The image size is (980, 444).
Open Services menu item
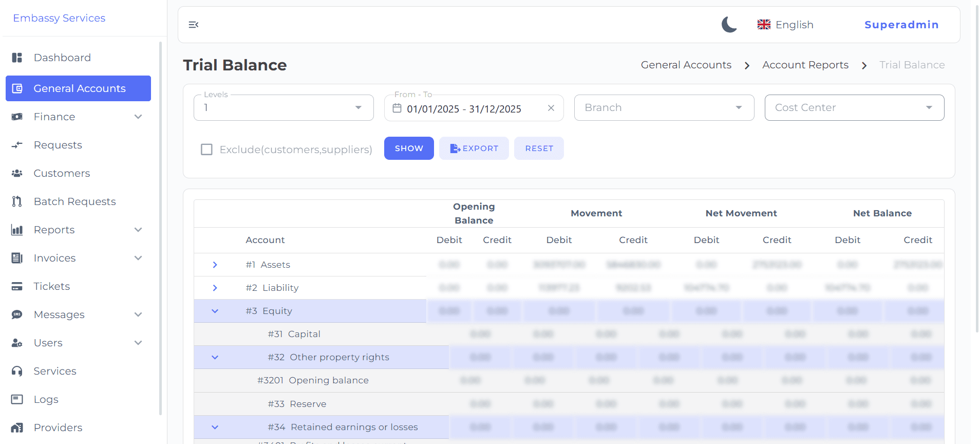pyautogui.click(x=78, y=371)
